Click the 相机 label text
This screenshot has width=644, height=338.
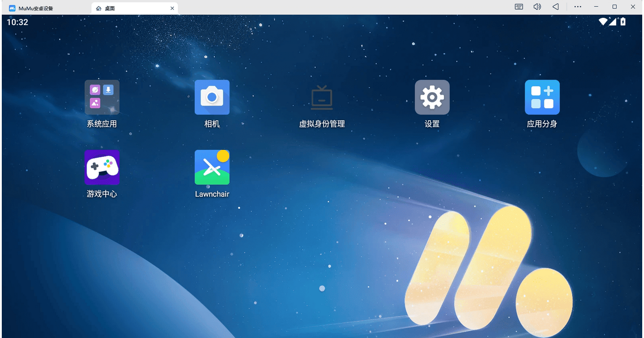coord(212,124)
